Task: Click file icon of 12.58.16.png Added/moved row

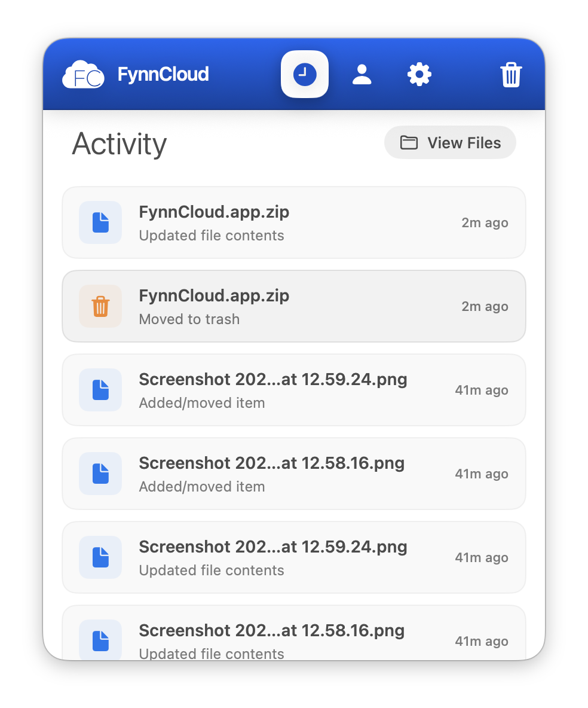Action: 100,474
